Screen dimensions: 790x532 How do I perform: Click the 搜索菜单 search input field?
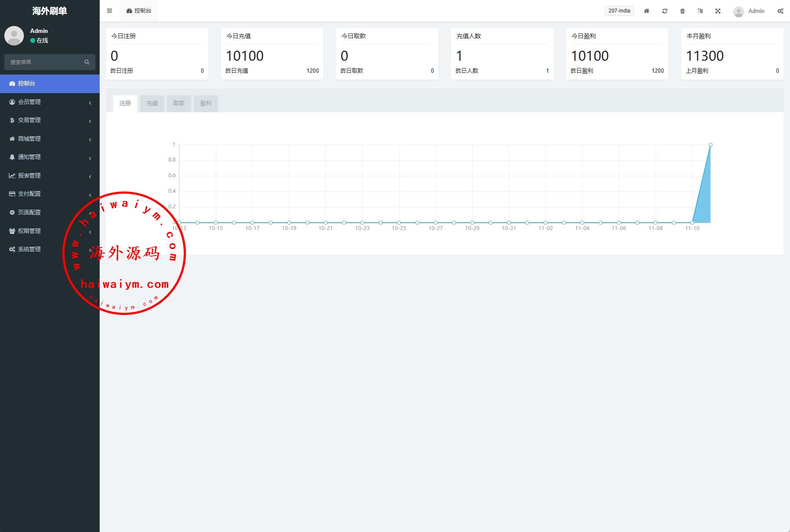[43, 62]
